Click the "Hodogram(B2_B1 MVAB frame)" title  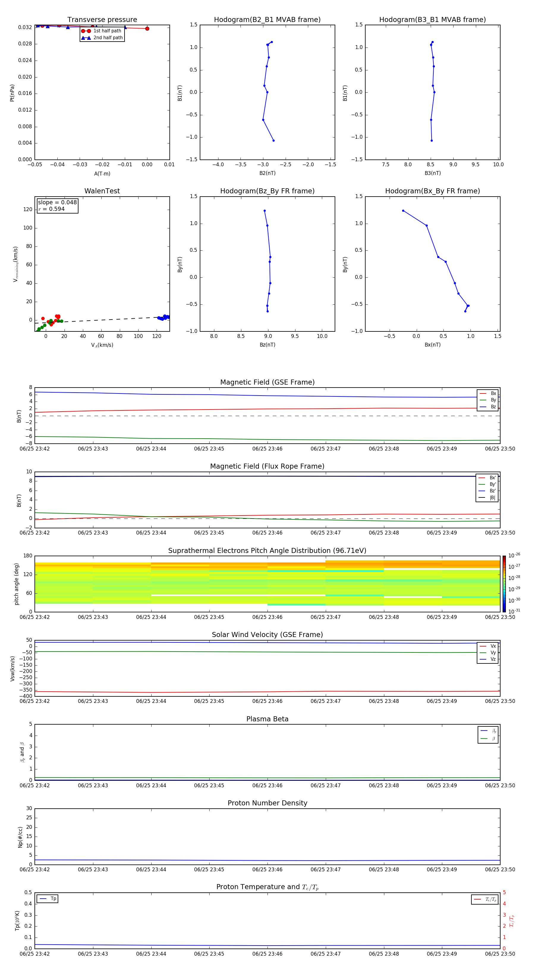click(267, 20)
